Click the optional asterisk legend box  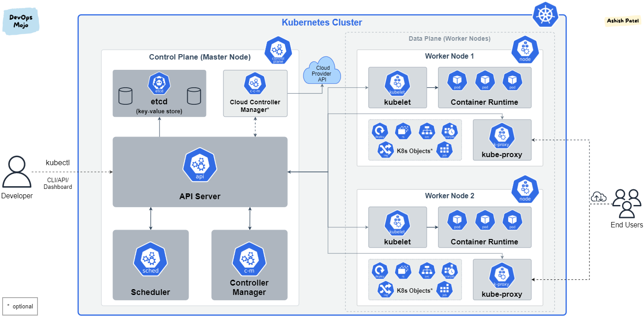click(x=20, y=306)
